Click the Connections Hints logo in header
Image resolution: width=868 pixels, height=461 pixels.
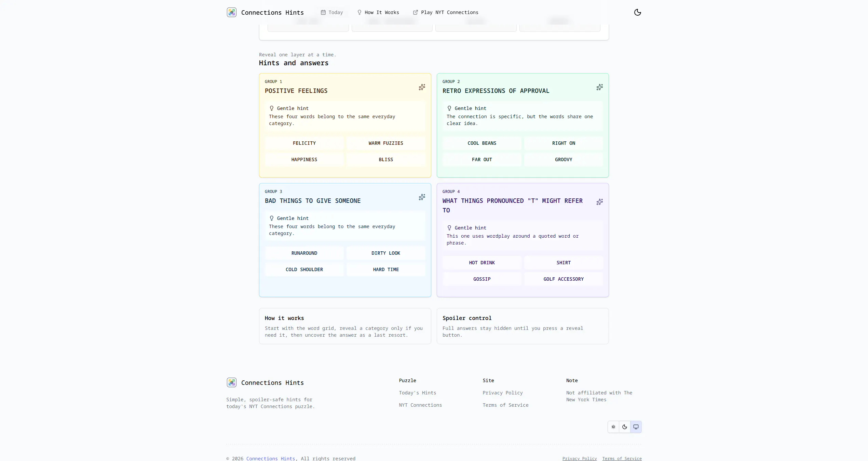[232, 12]
